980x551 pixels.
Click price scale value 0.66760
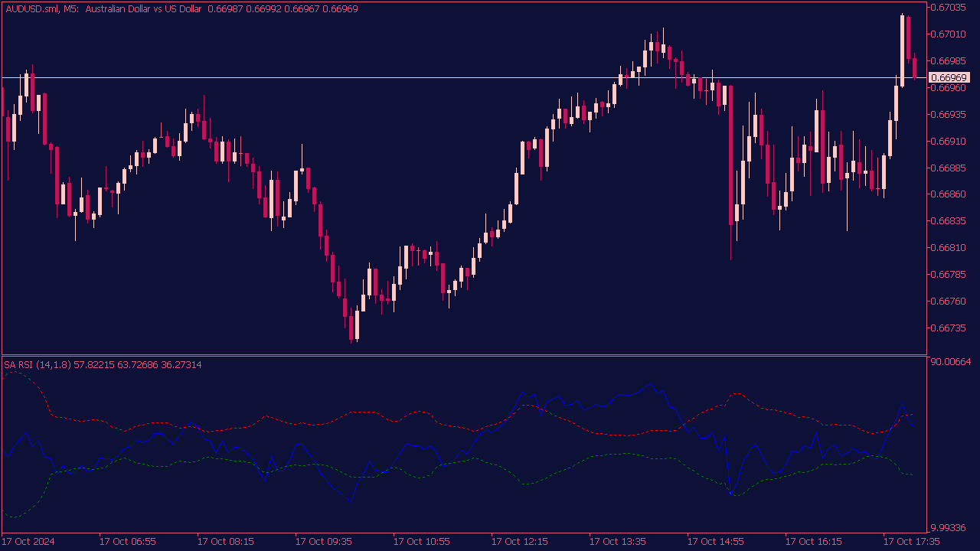(x=949, y=301)
